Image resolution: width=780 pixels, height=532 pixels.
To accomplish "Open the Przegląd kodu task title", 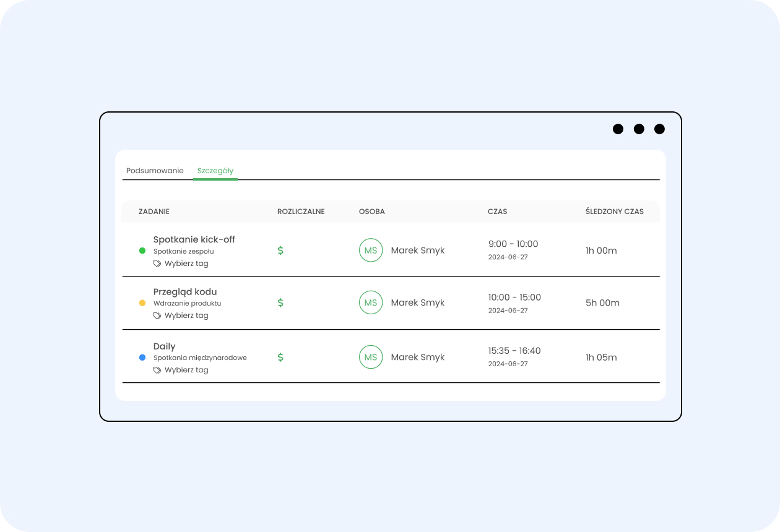I will click(x=185, y=291).
